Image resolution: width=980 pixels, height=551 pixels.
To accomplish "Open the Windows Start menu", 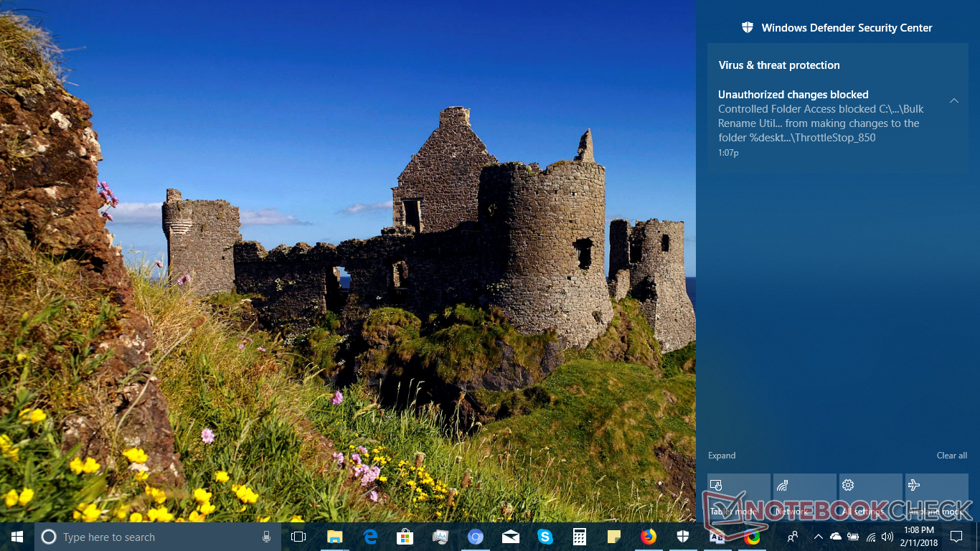I will 17,537.
